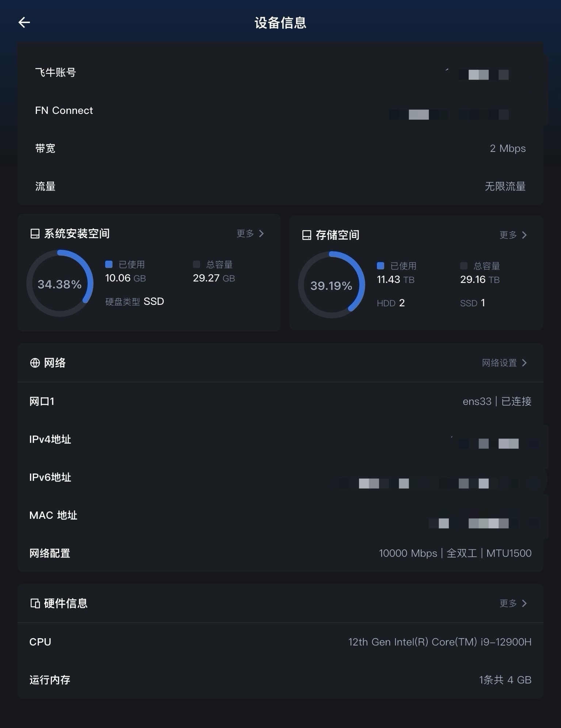Screen dimensions: 561x728
Task: Click the CPU i9-12900H row
Action: 280,642
